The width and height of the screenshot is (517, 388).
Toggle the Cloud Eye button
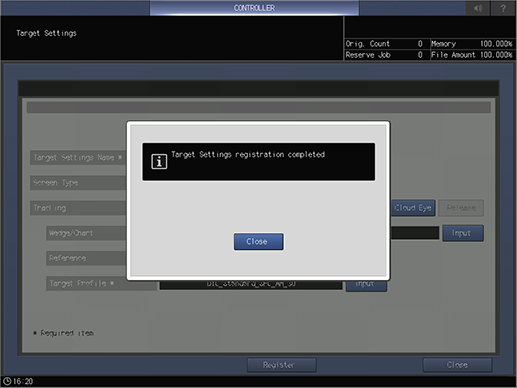[x=413, y=208]
